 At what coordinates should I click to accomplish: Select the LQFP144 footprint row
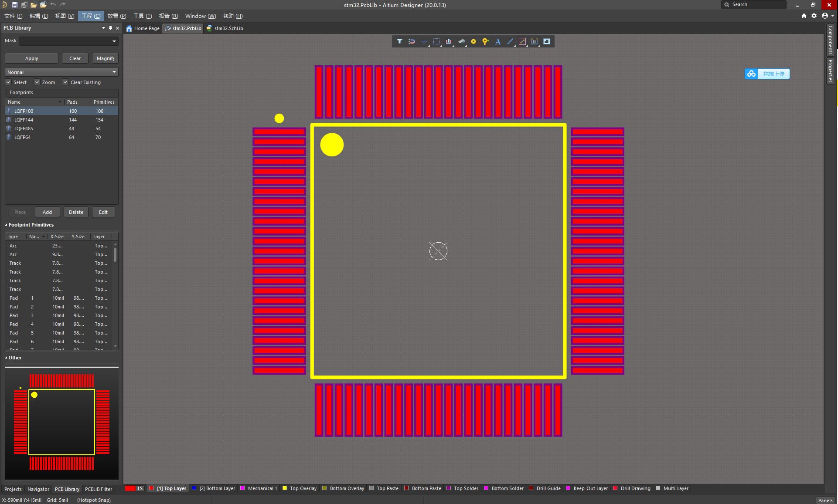click(61, 120)
